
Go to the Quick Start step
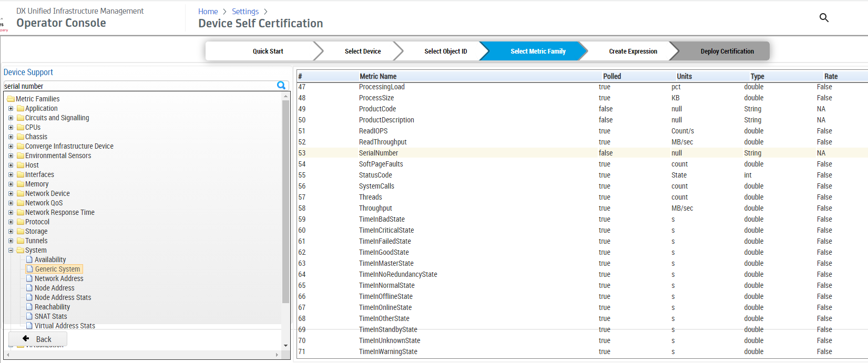[268, 51]
